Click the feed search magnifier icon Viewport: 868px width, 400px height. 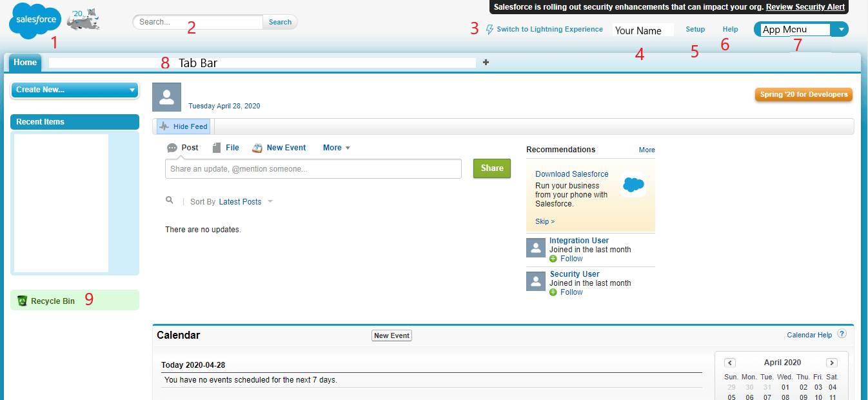(x=169, y=201)
